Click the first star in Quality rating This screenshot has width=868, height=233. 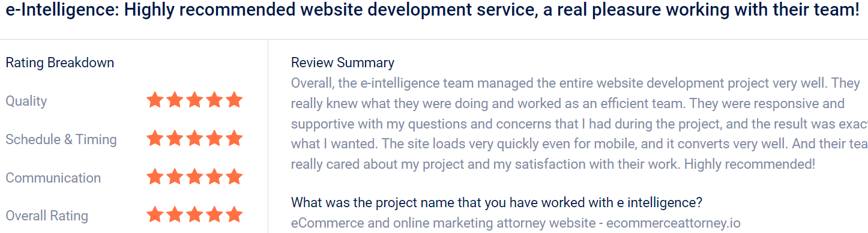click(155, 100)
